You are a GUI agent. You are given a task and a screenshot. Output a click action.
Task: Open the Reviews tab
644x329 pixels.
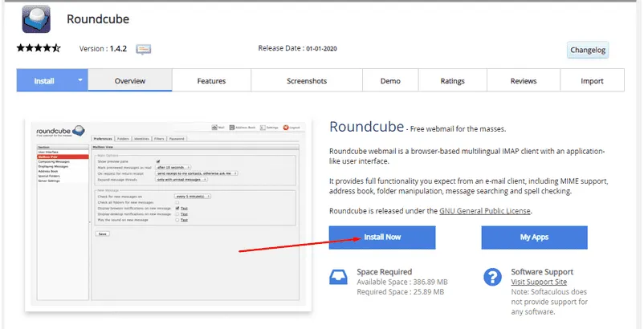tap(524, 81)
